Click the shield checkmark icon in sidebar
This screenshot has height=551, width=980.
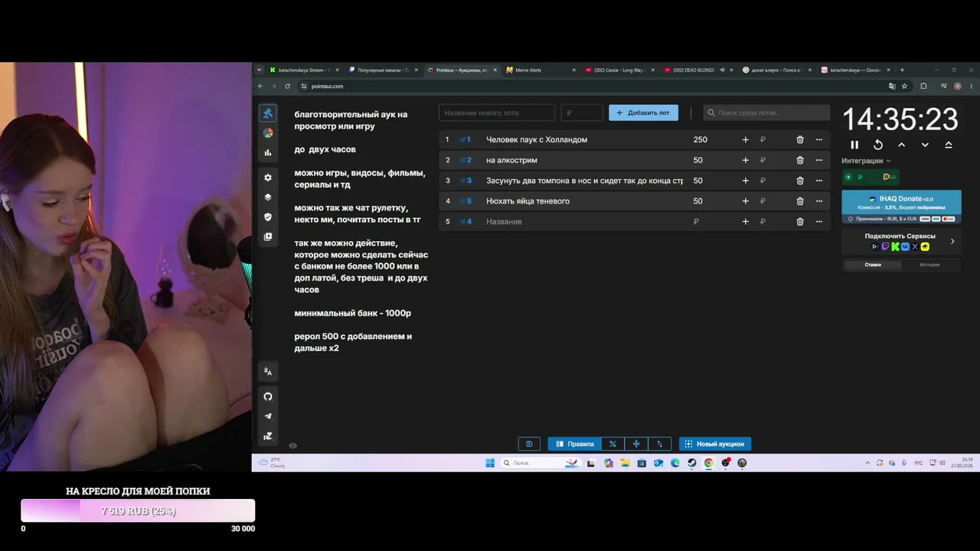tap(267, 217)
